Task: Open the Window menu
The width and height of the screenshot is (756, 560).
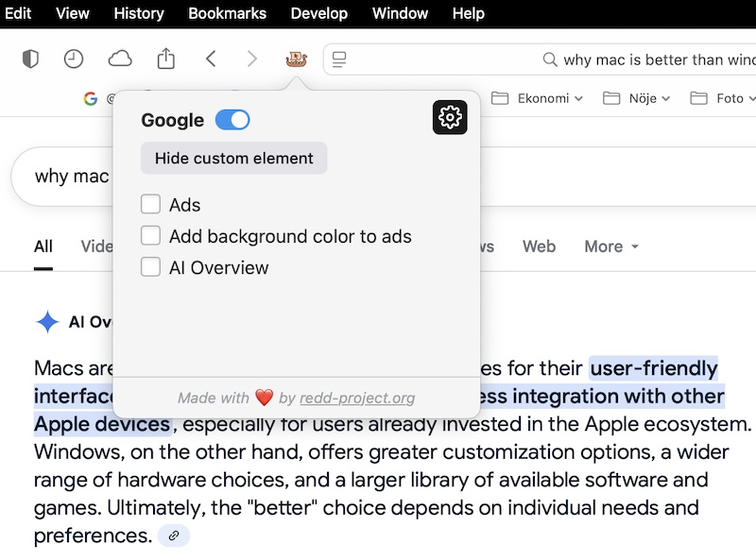Action: point(400,13)
